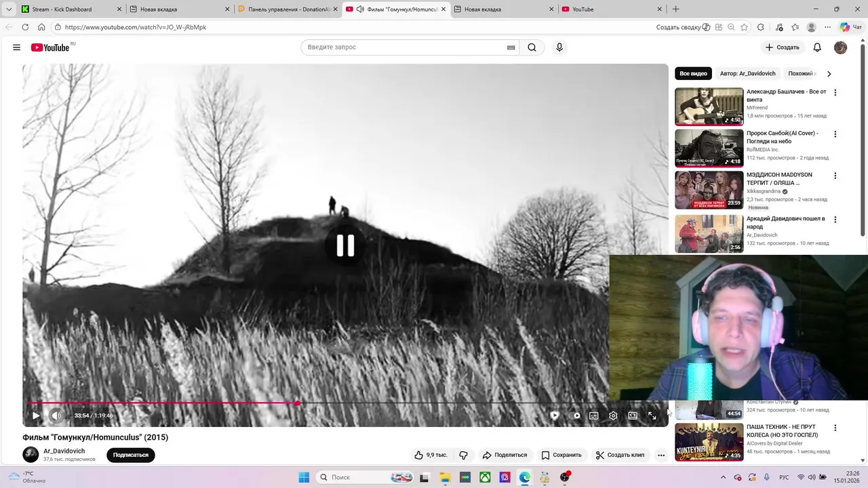
Task: Switch to theater mode
Action: coord(633,415)
